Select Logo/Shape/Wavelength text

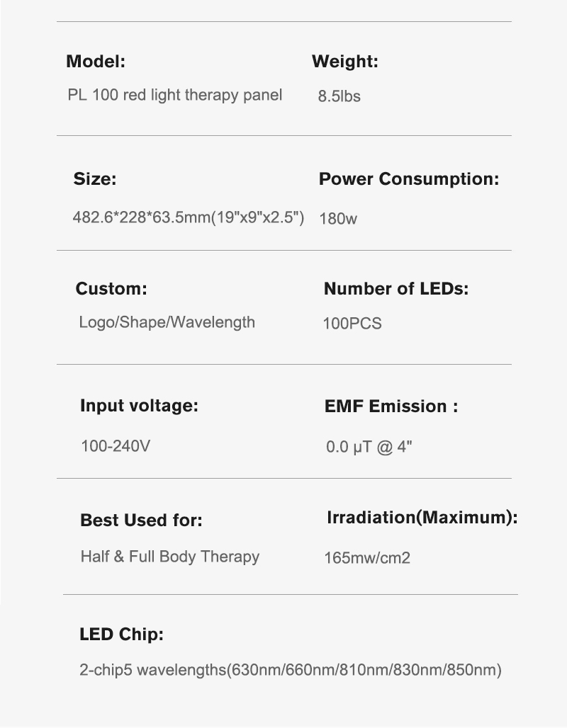point(167,322)
